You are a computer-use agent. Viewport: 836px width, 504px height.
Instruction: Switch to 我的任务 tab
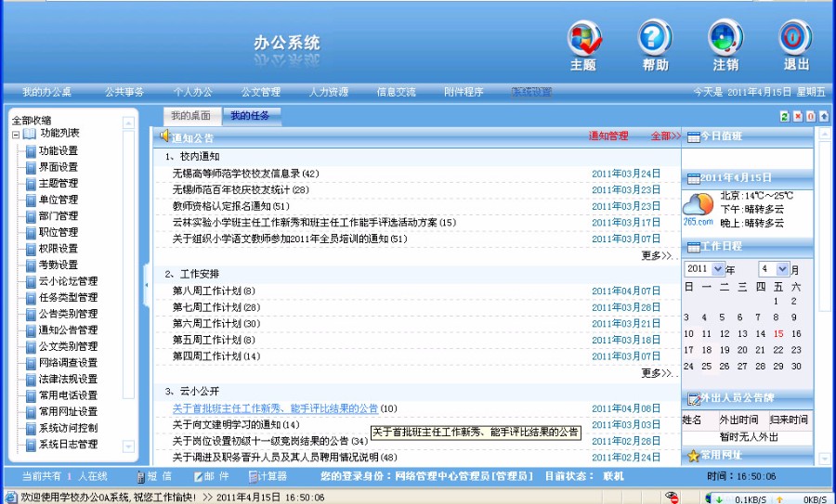click(x=250, y=116)
